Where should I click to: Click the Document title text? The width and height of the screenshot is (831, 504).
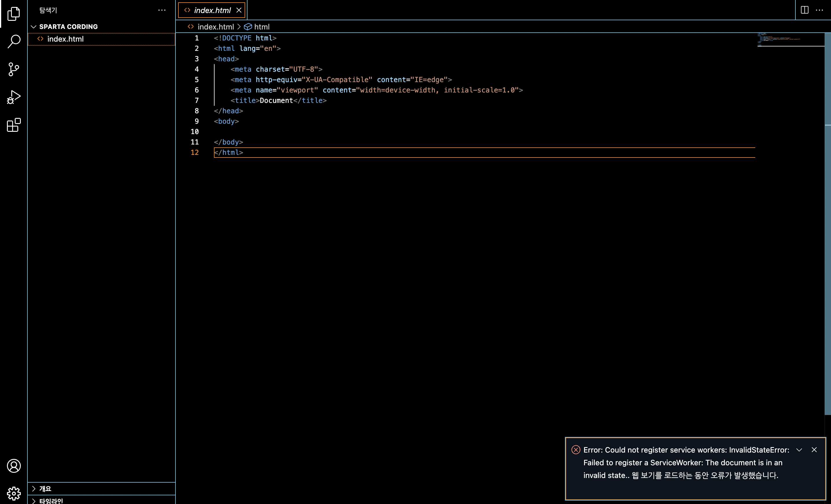pyautogui.click(x=276, y=101)
